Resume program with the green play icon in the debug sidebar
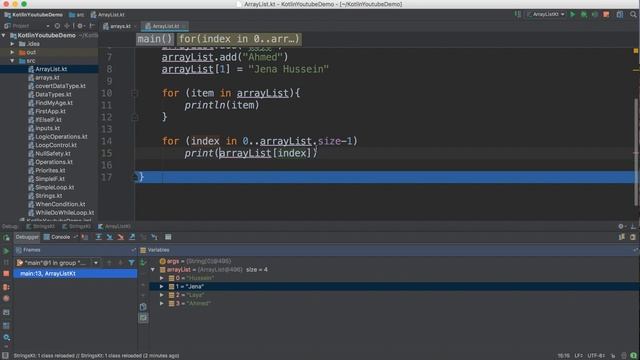 6,251
